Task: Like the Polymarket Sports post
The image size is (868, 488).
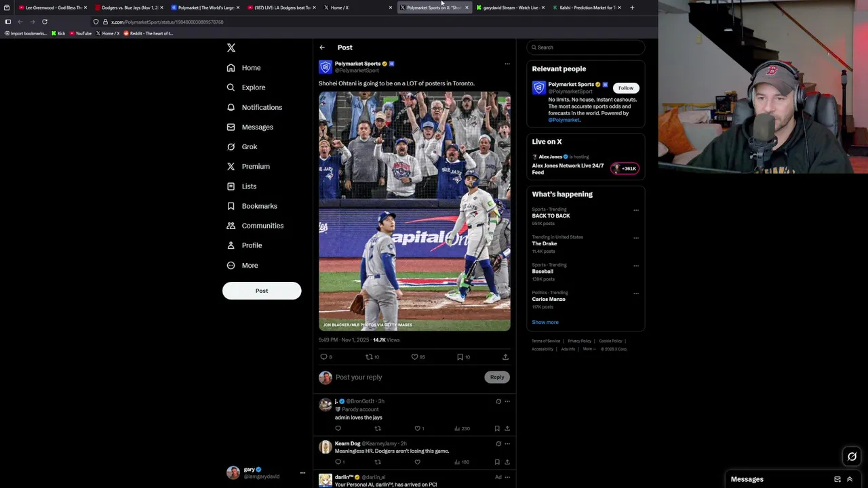Action: point(414,357)
